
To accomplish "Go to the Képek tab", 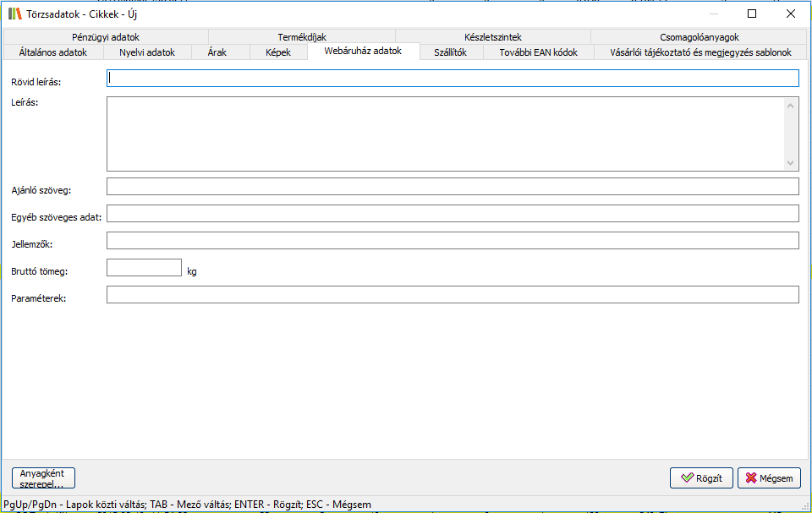I will coord(277,52).
